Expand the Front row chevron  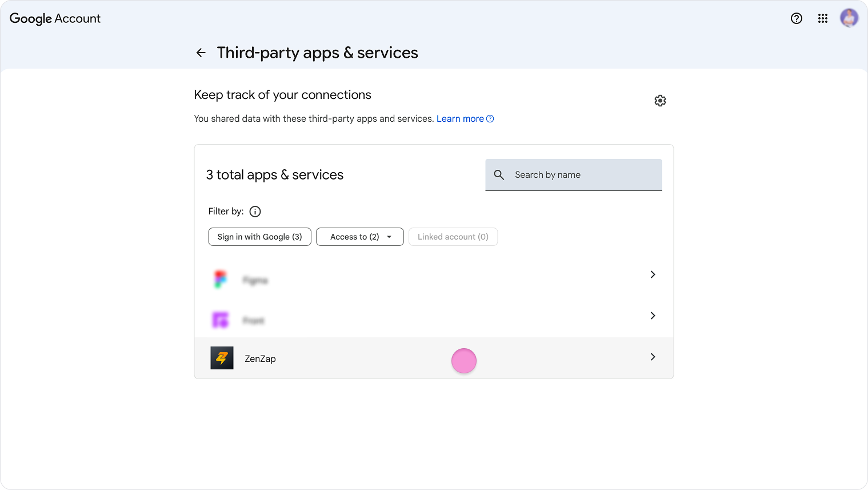[x=653, y=316]
